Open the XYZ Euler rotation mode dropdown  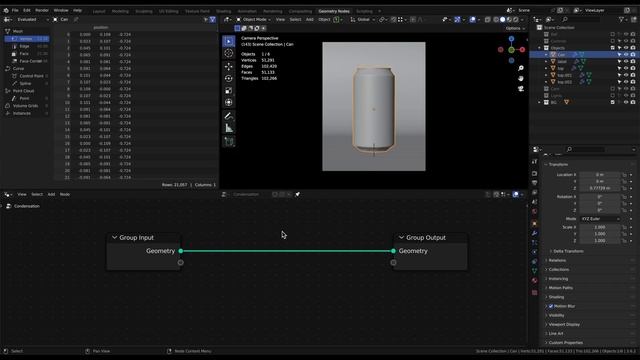(600, 219)
